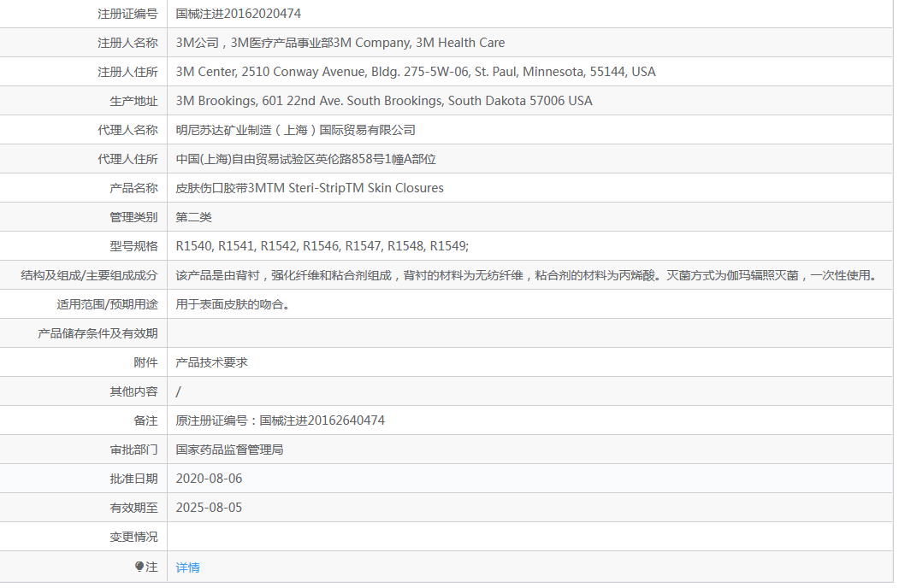
Task: Click the 批准日期 label
Action: point(133,479)
